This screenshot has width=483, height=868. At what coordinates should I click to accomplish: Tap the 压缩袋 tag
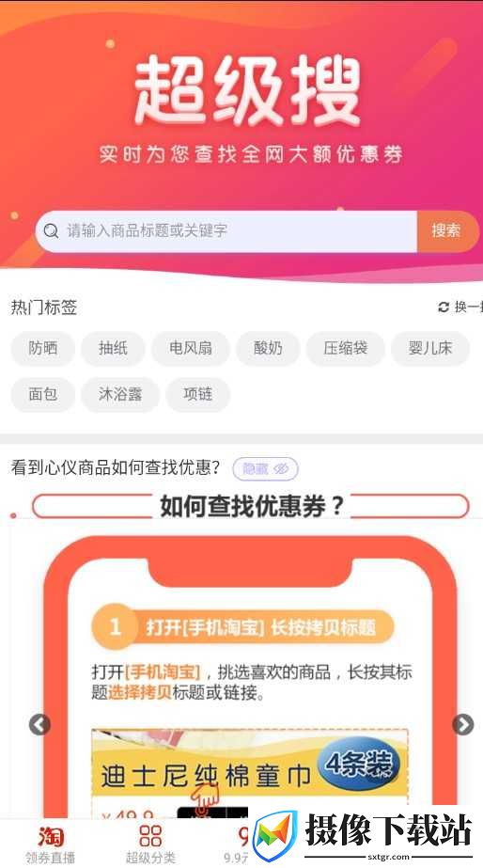[345, 348]
